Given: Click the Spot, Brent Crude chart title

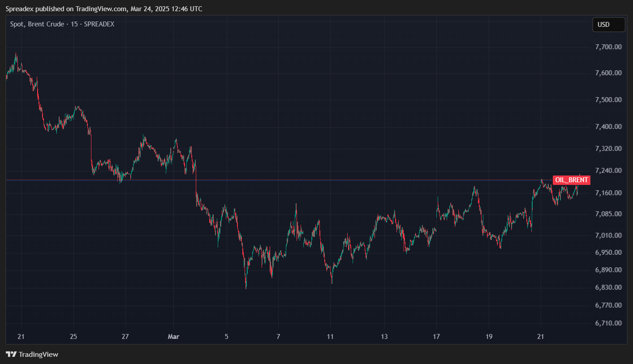Looking at the screenshot, I should (x=62, y=24).
